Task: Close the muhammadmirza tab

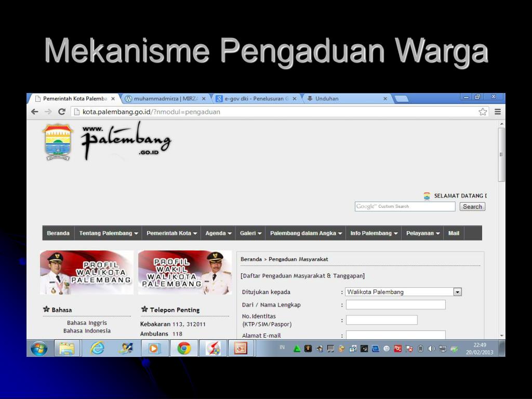Action: click(x=204, y=99)
